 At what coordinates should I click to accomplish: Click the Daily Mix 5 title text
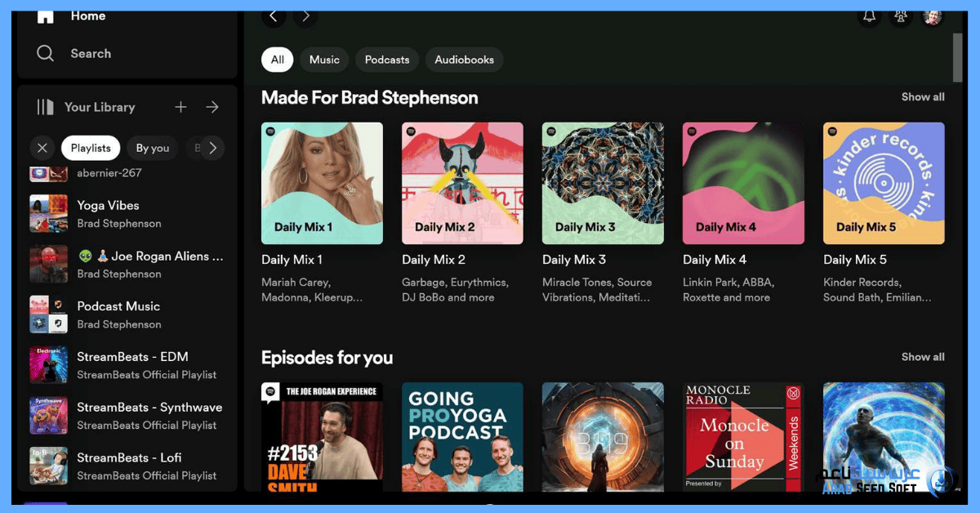click(x=855, y=260)
